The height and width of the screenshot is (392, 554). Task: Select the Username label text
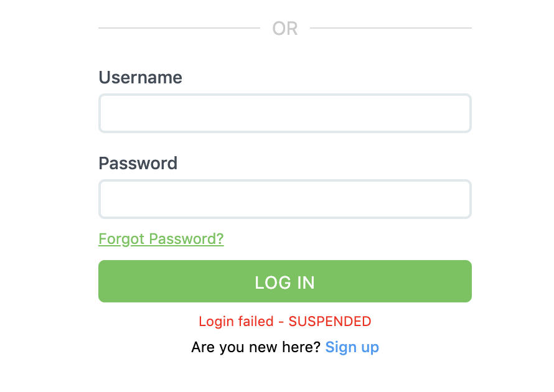coord(140,77)
